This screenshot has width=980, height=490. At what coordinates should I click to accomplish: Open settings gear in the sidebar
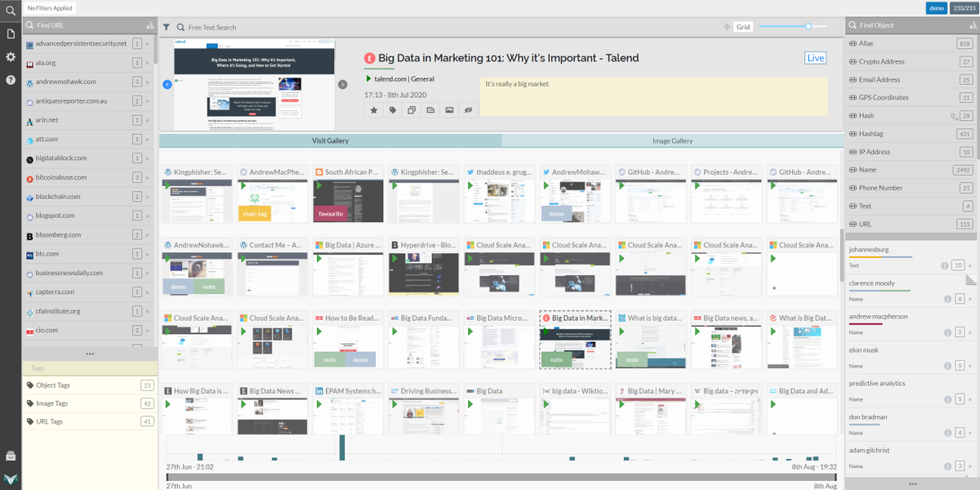(x=11, y=56)
